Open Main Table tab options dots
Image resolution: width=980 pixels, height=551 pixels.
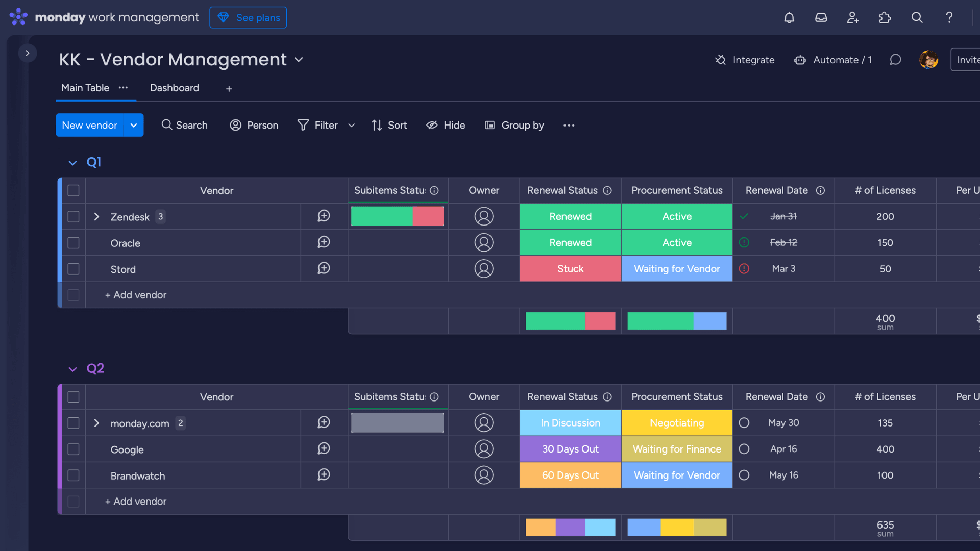[x=123, y=88]
